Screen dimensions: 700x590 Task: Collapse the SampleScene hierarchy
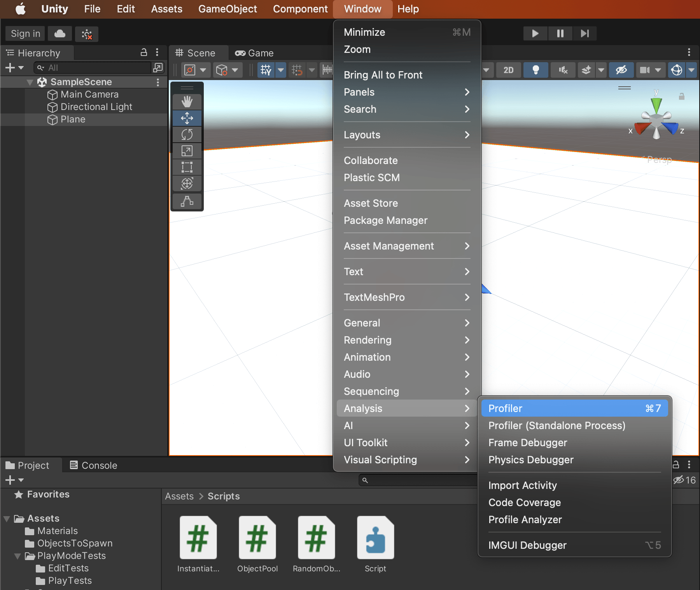coord(30,82)
